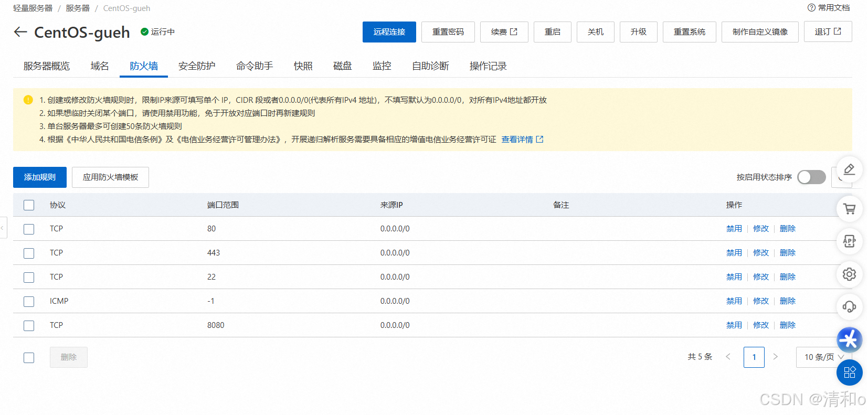Click the 远程连接 button
The height and width of the screenshot is (415, 868).
(389, 32)
